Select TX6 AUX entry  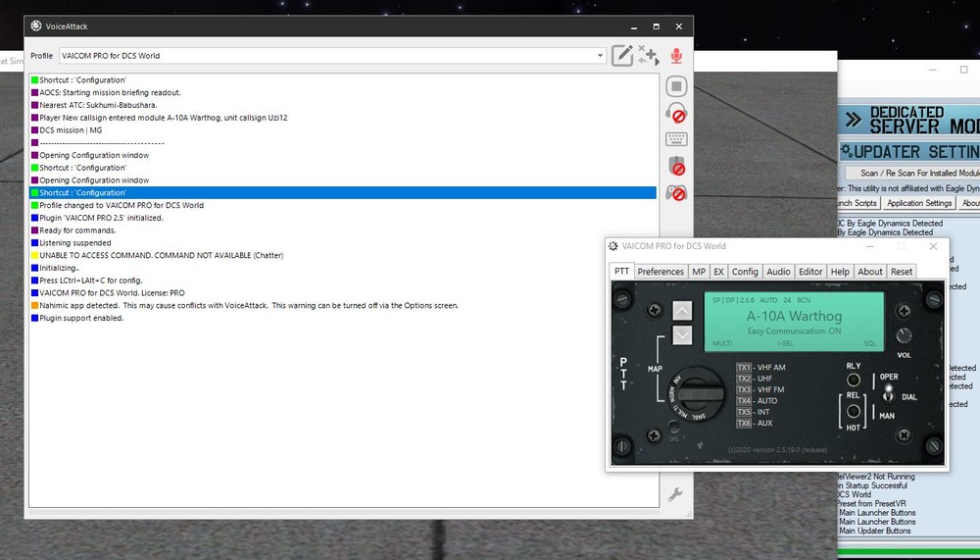pyautogui.click(x=755, y=423)
